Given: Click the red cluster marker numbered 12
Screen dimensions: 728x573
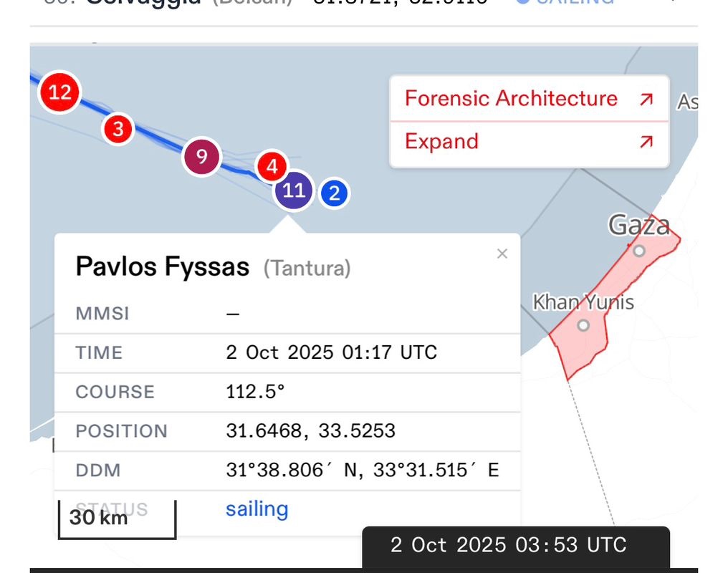Looking at the screenshot, I should coord(60,92).
